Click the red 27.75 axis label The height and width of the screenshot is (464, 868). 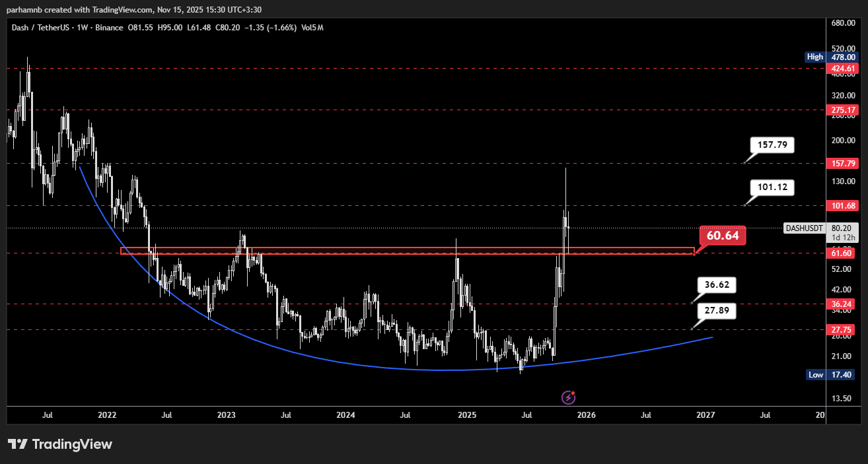[x=844, y=330]
